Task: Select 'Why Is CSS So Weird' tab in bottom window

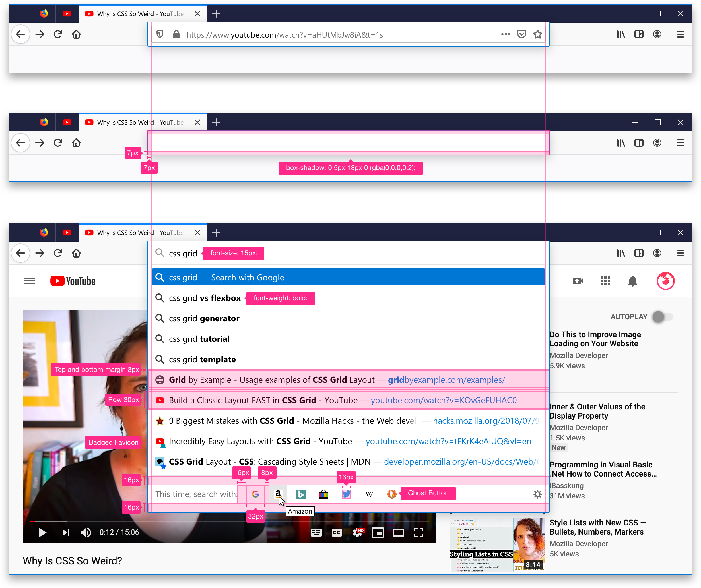Action: pyautogui.click(x=143, y=233)
